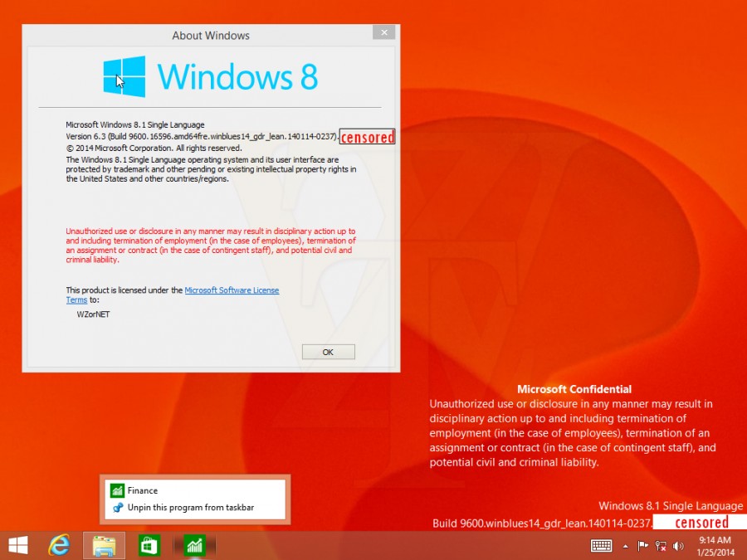Image resolution: width=747 pixels, height=560 pixels.
Task: Select Finance in the jump list
Action: (x=142, y=490)
